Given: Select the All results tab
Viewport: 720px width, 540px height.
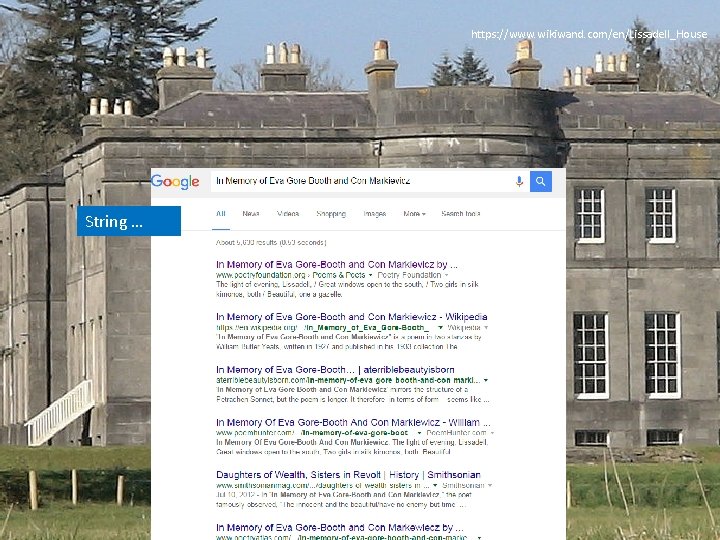Looking at the screenshot, I should pos(221,214).
